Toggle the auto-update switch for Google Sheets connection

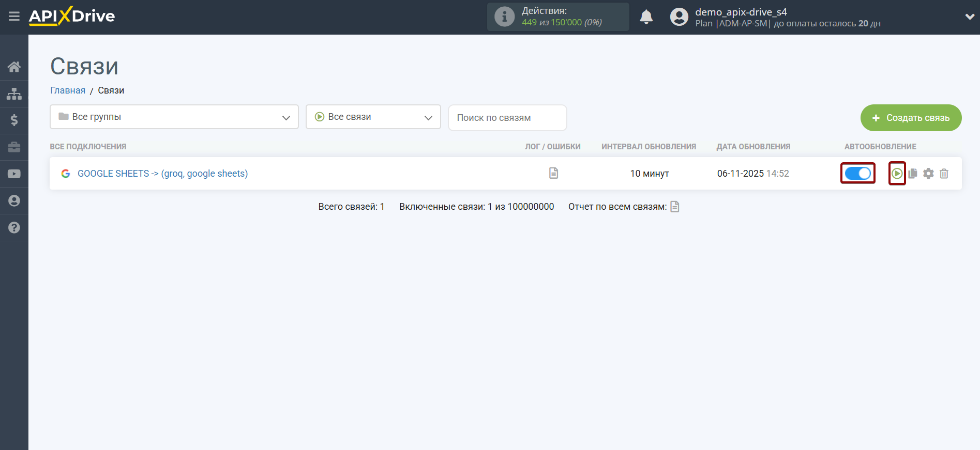857,174
